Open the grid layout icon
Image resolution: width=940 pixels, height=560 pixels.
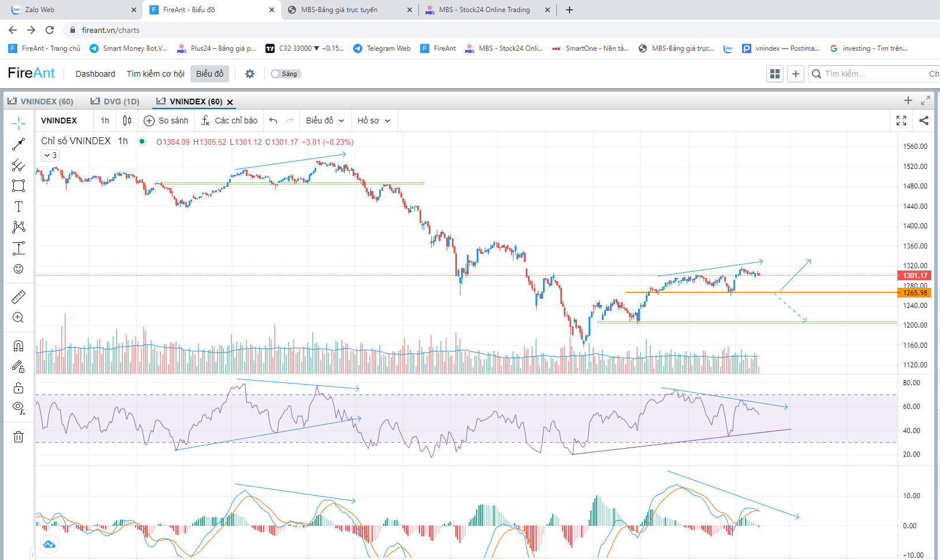pyautogui.click(x=775, y=74)
